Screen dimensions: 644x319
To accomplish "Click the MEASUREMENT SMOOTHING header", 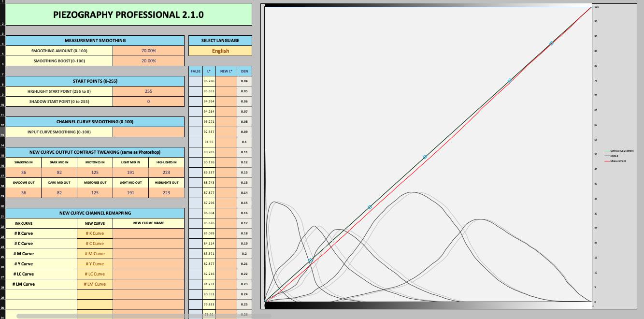I will pyautogui.click(x=95, y=41).
